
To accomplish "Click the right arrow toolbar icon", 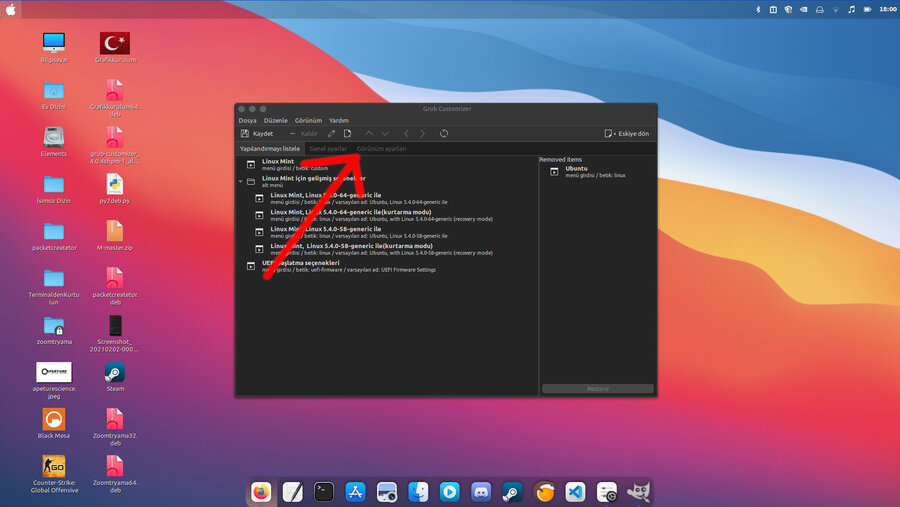I will (x=422, y=133).
